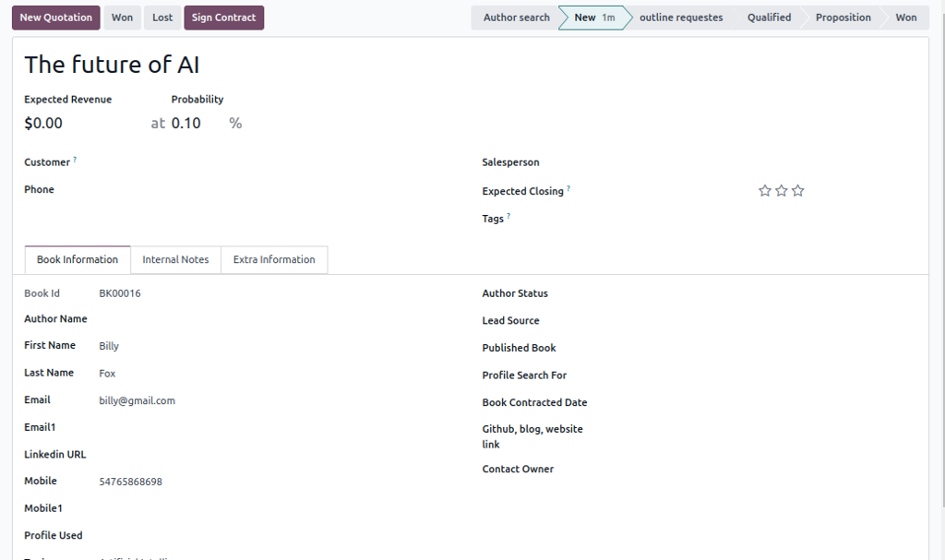945x560 pixels.
Task: Show the help tooltip beside Customer
Action: [75, 160]
